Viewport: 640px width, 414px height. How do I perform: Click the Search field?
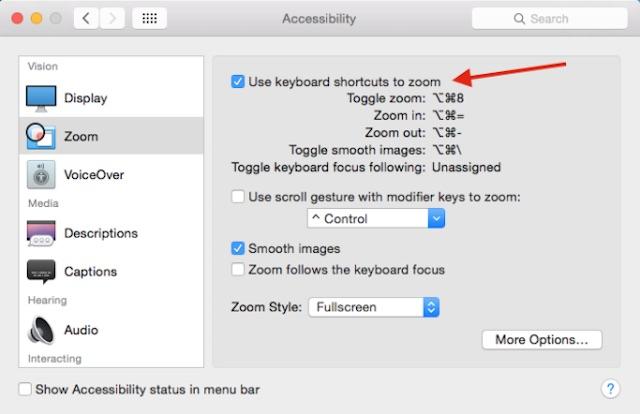coord(549,18)
